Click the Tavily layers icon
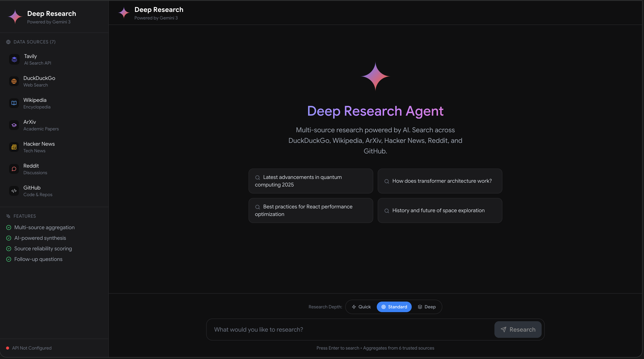 [14, 60]
